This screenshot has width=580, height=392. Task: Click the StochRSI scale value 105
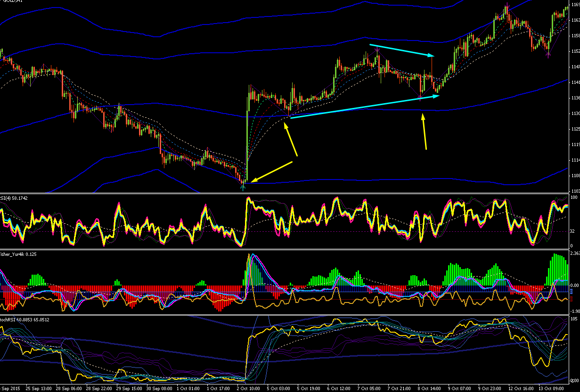coord(574,319)
